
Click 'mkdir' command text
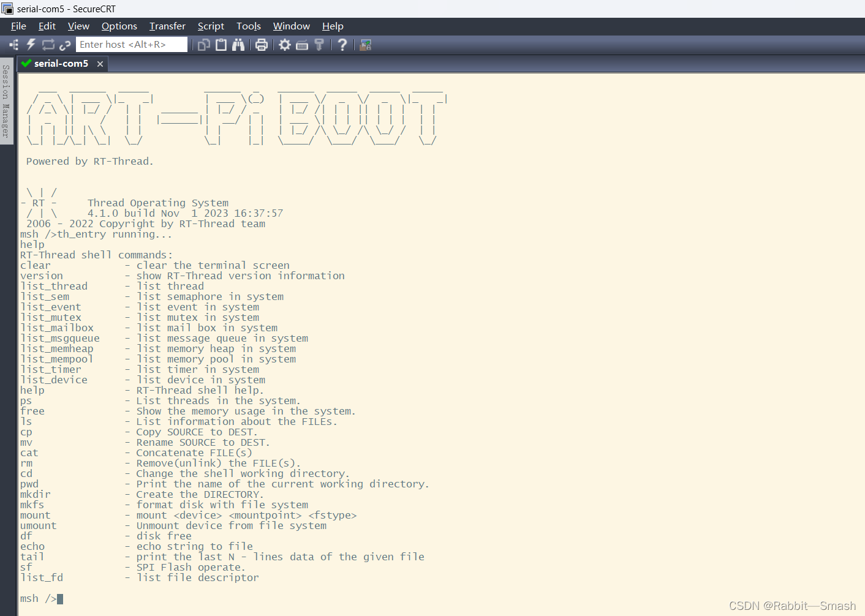point(36,494)
